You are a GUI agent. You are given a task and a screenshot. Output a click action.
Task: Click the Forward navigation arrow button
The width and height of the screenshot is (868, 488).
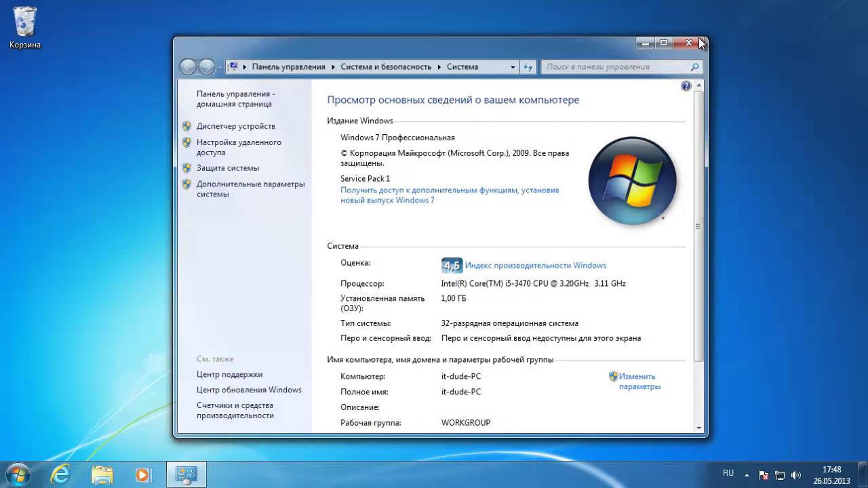tap(207, 66)
